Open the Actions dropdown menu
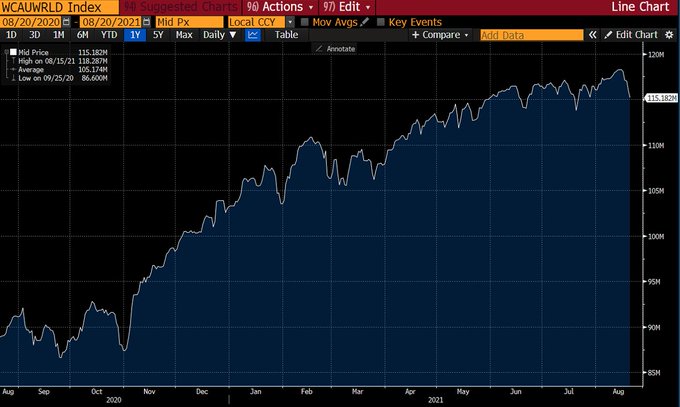 tap(280, 7)
